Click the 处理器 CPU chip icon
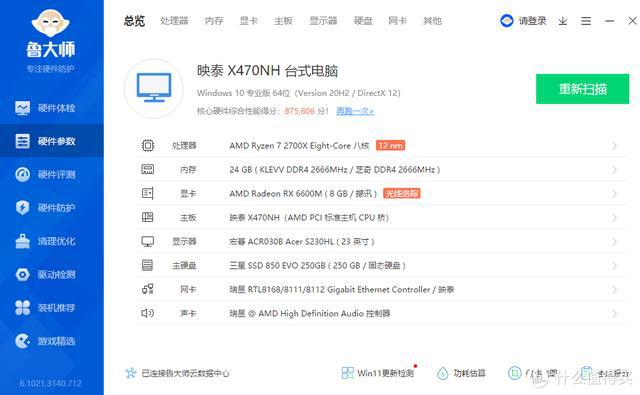The width and height of the screenshot is (640, 395). pos(148,145)
